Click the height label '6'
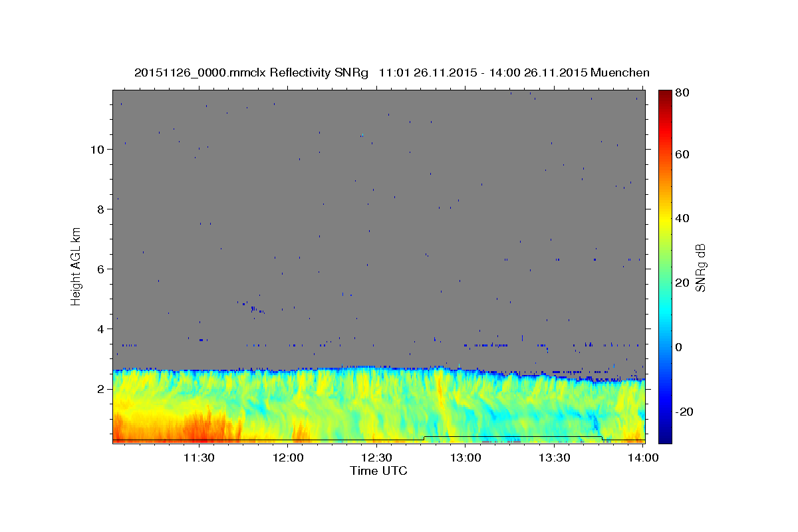 (100, 269)
